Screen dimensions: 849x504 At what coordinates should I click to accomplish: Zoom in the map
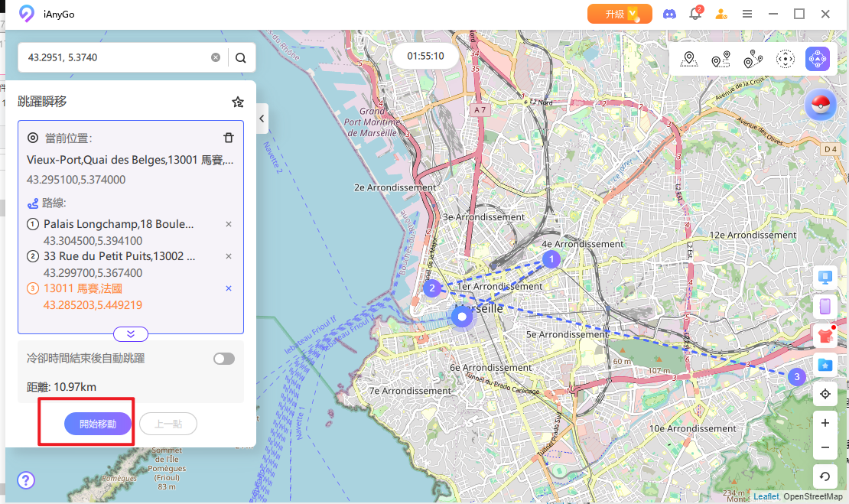click(825, 423)
